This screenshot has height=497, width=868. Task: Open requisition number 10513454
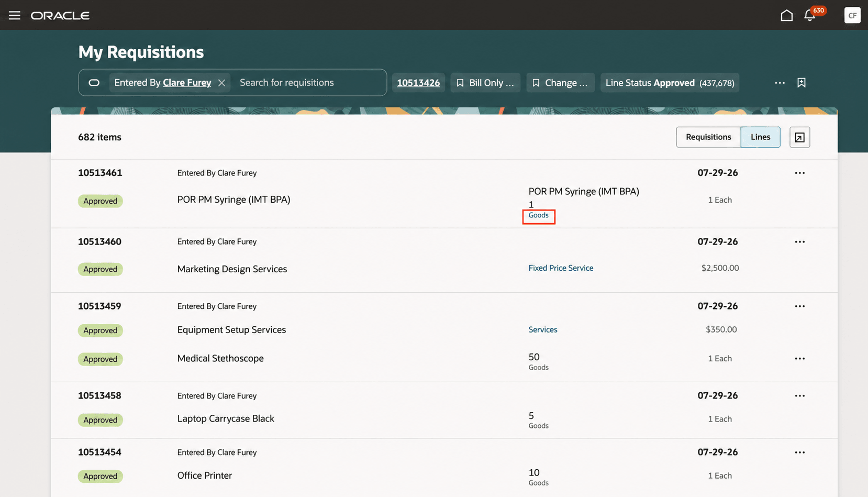coord(99,452)
